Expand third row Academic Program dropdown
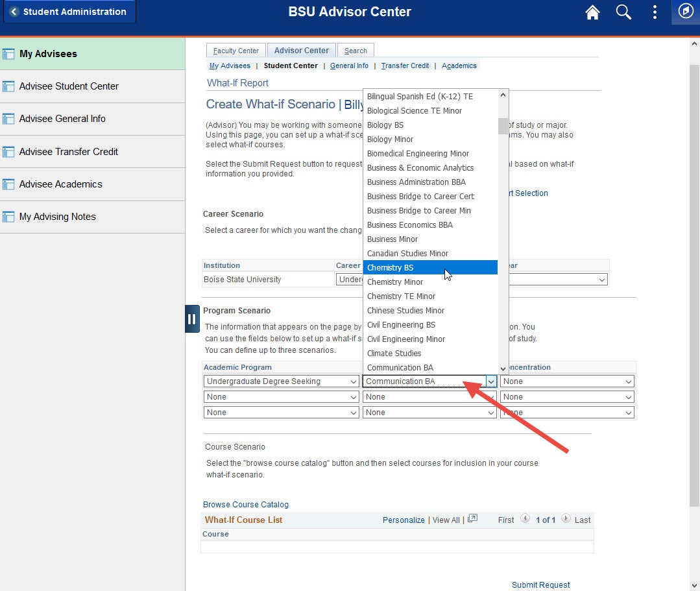Image resolution: width=700 pixels, height=591 pixels. 281,413
